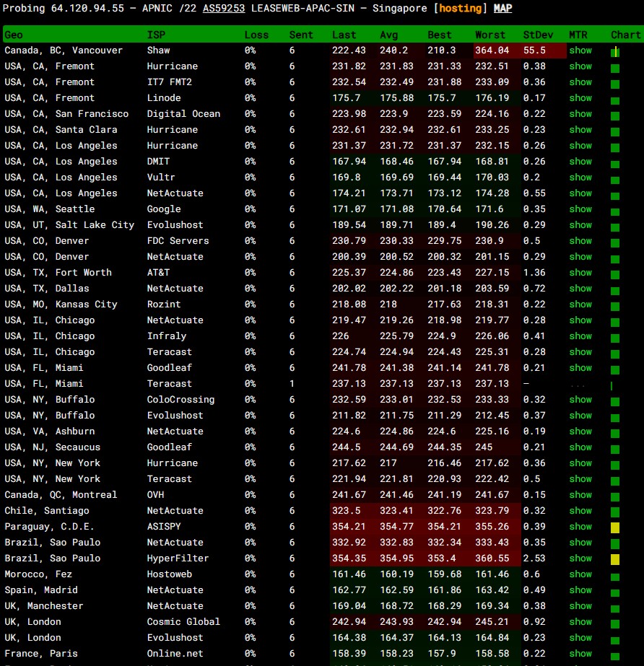
Task: Click yellow chart icon for Paraguay ASISPY row
Action: click(614, 528)
